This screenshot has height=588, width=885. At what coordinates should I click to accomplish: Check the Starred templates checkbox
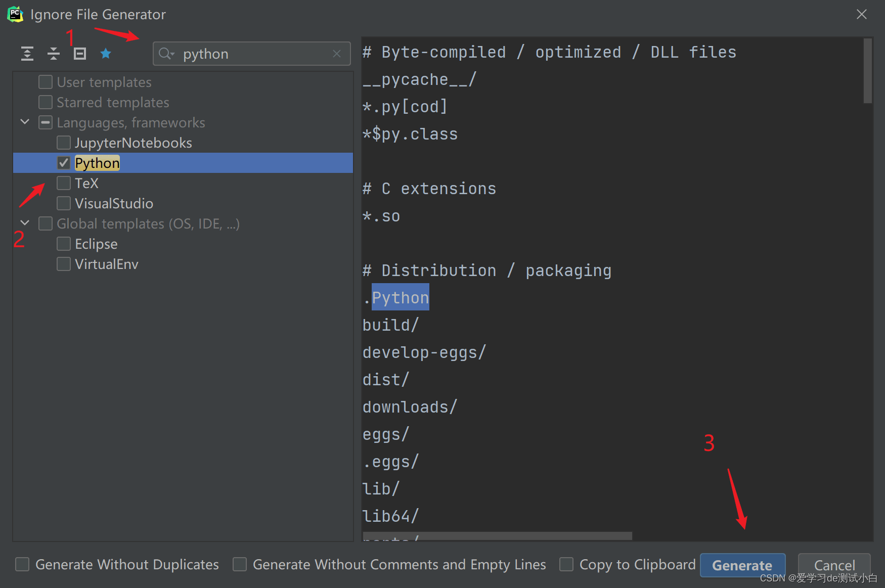click(46, 102)
